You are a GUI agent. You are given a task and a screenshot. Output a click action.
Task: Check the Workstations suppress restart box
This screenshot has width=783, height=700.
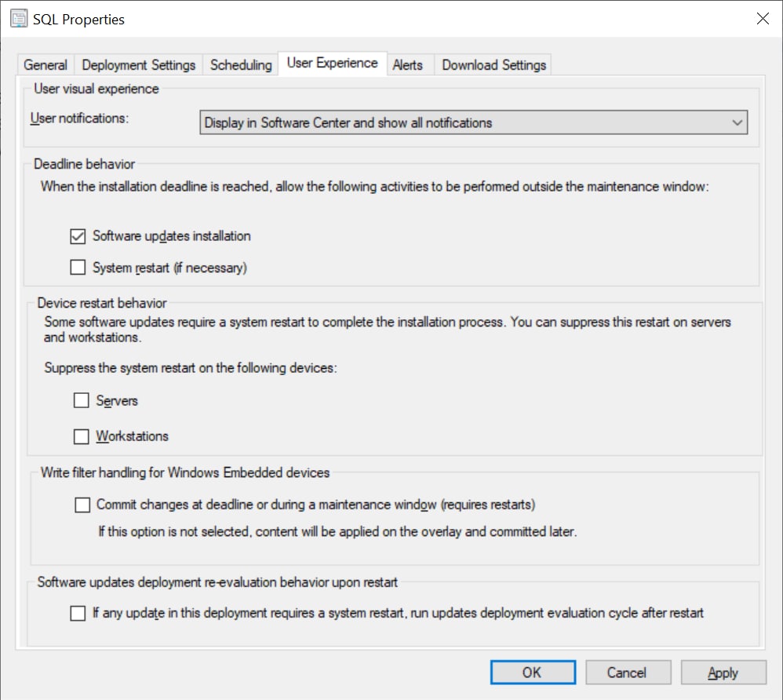(x=82, y=436)
